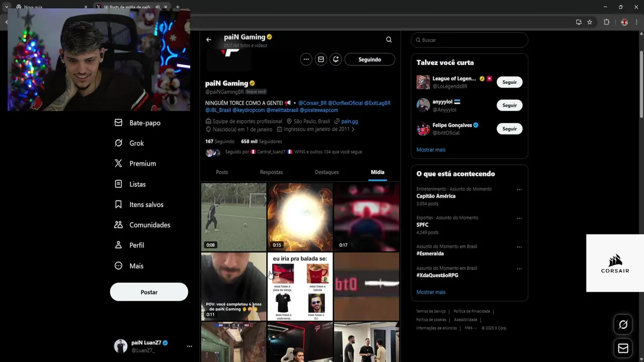
Task: Send a message via the envelope icon
Action: 321,59
